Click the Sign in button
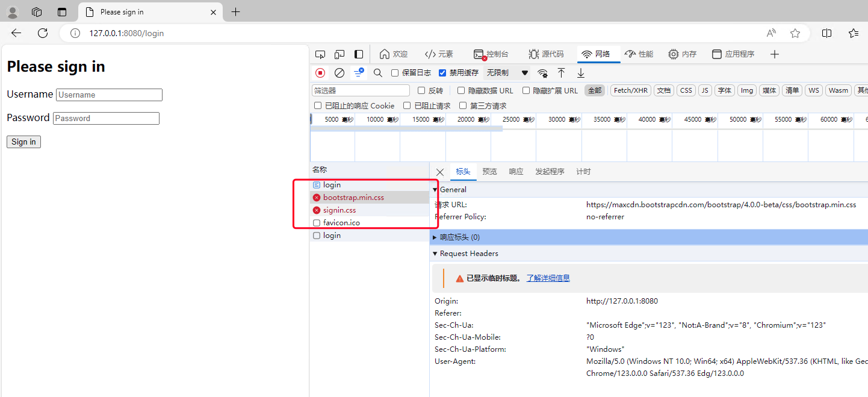The width and height of the screenshot is (868, 397). (x=23, y=142)
